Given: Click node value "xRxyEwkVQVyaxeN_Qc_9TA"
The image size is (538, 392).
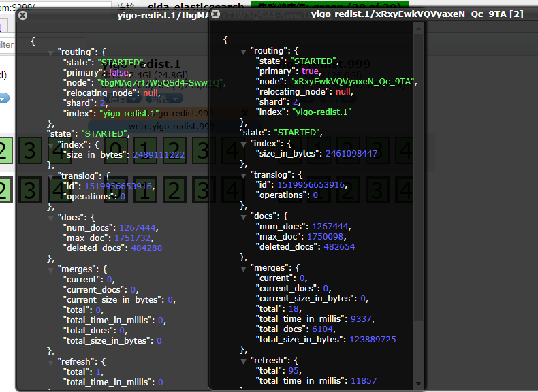Looking at the screenshot, I should point(352,81).
